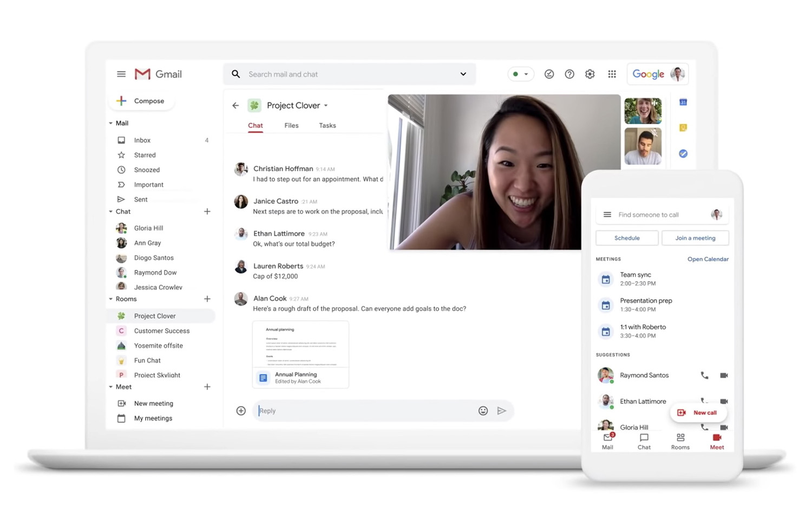Image resolution: width=812 pixels, height=518 pixels.
Task: Open Google Calendar icon in right side panel
Action: click(683, 102)
